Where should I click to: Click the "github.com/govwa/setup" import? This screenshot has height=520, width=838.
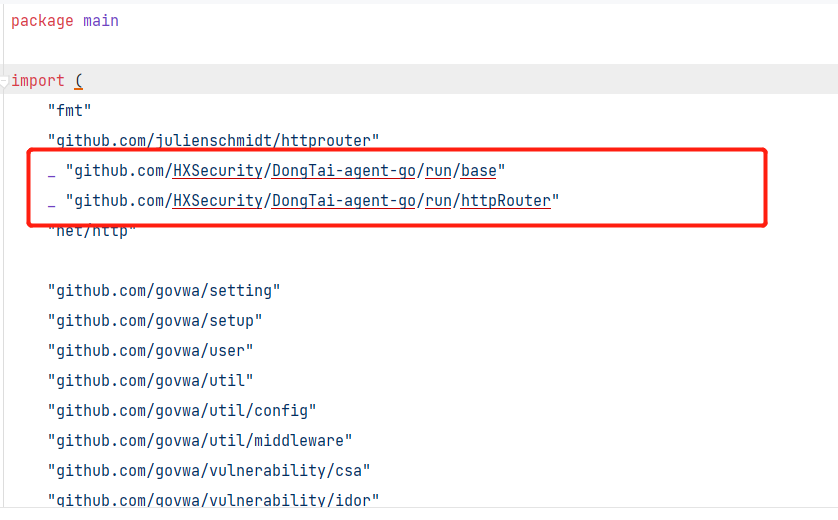pyautogui.click(x=155, y=321)
